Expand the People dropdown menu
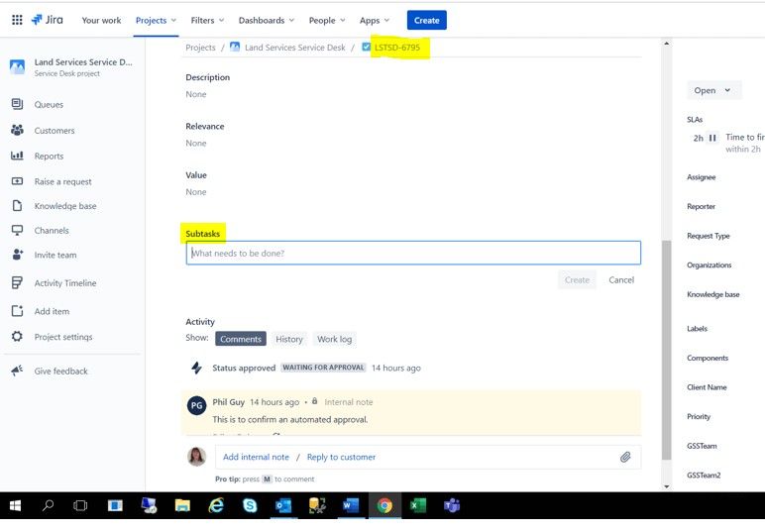The width and height of the screenshot is (765, 532). pyautogui.click(x=327, y=20)
